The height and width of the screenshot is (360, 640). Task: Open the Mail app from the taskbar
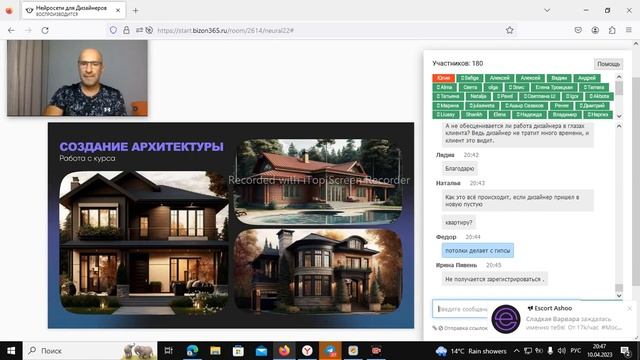tap(261, 351)
